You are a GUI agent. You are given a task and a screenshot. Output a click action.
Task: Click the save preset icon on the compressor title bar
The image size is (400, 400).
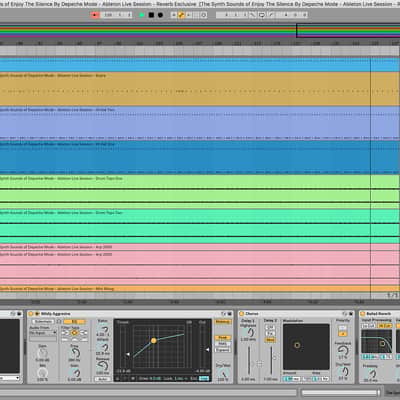[230, 314]
